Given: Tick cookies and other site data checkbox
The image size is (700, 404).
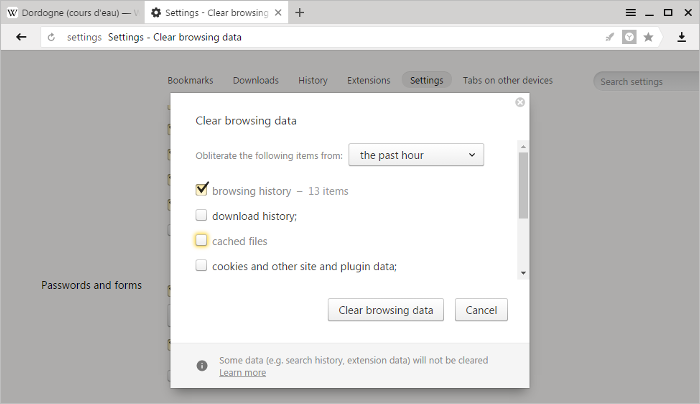Looking at the screenshot, I should 201,265.
